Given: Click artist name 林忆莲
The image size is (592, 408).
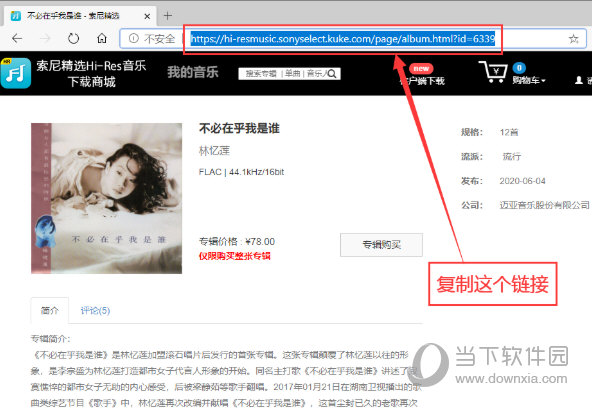Looking at the screenshot, I should 214,151.
